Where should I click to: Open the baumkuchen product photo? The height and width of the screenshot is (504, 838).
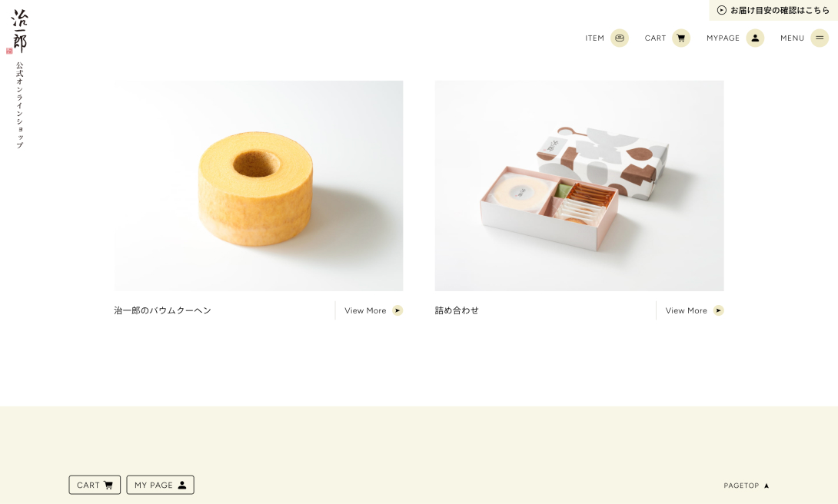(x=258, y=186)
